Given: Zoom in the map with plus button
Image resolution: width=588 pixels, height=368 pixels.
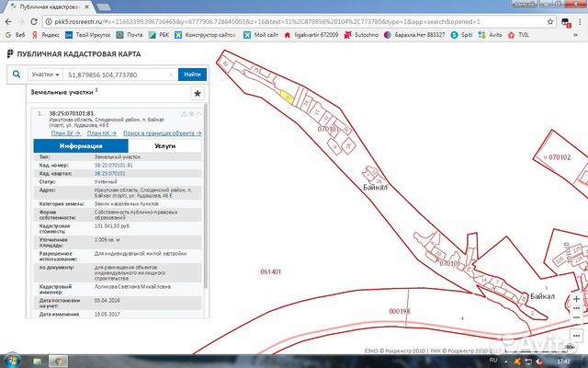Looking at the screenshot, I should 576,299.
